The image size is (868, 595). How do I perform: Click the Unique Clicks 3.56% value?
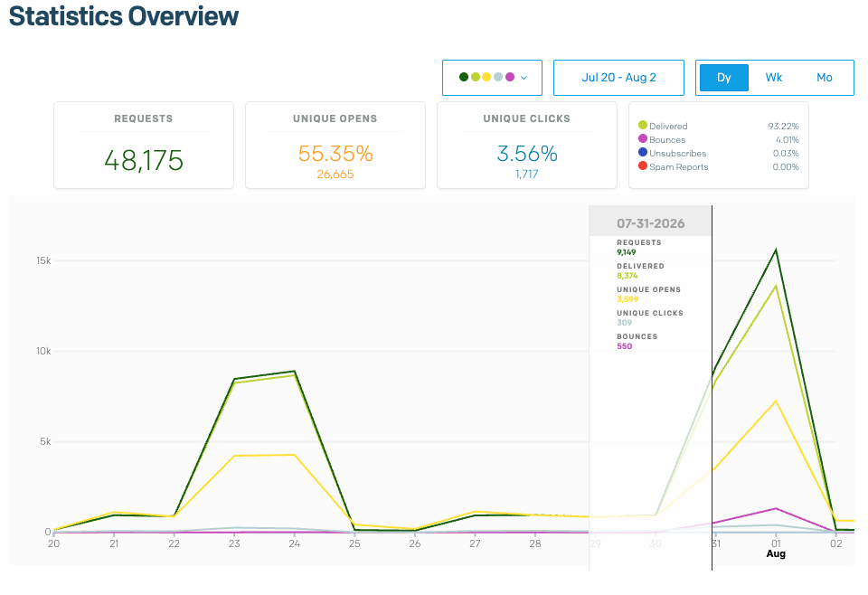tap(527, 154)
